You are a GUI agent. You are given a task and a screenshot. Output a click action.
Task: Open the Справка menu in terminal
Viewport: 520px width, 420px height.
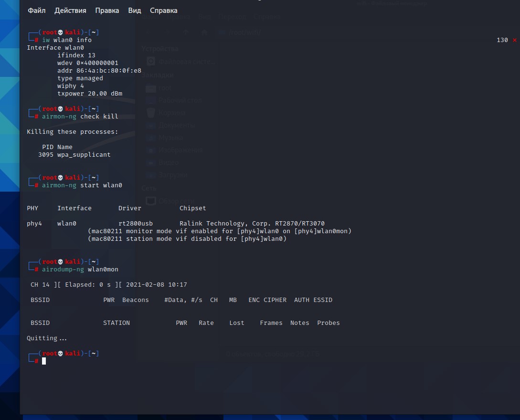click(163, 10)
